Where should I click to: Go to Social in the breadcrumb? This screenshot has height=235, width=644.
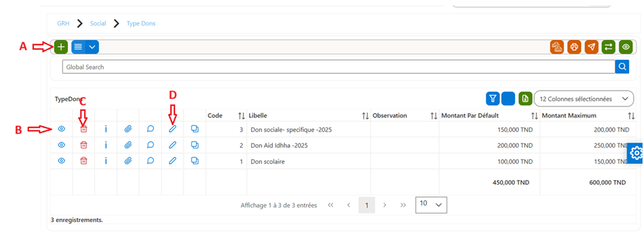point(98,23)
